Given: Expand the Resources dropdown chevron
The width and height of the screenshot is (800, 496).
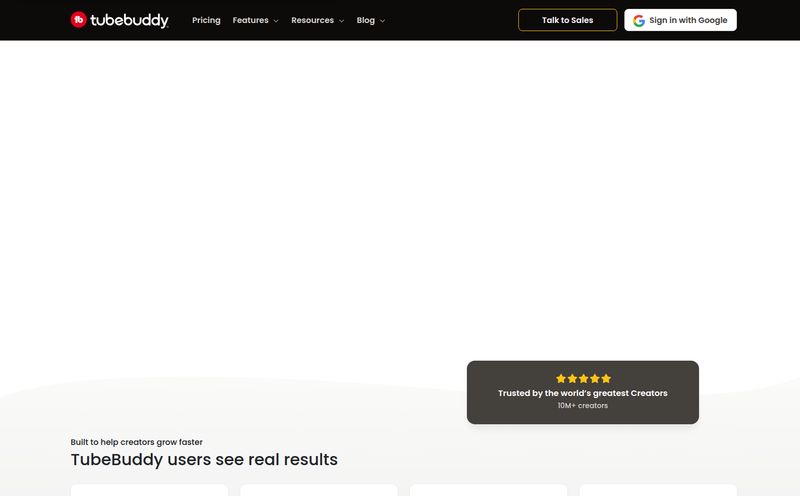Looking at the screenshot, I should coord(341,21).
